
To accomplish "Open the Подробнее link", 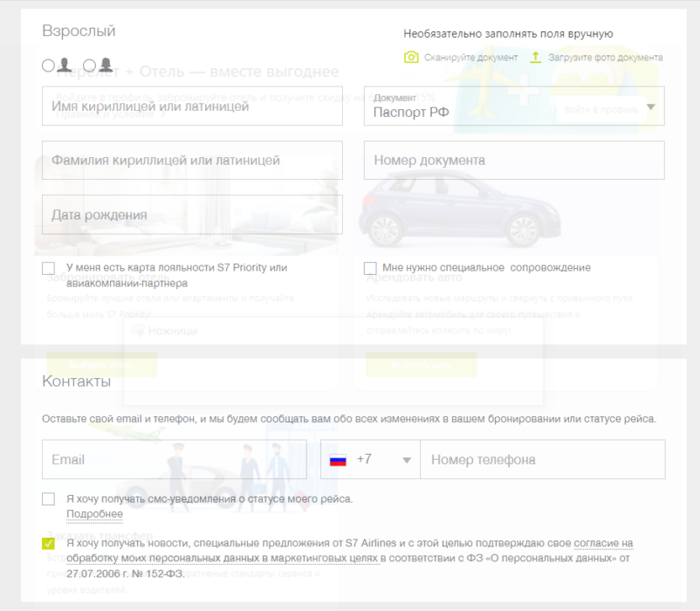I will tap(94, 515).
